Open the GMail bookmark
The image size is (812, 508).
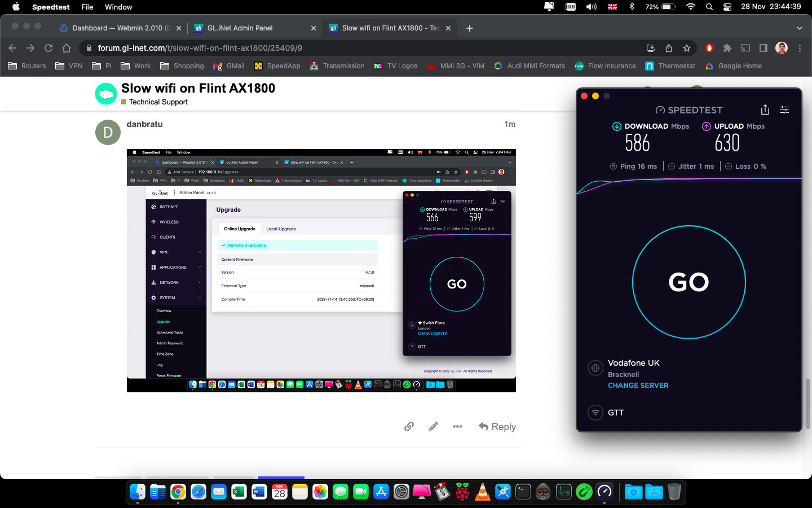[229, 66]
